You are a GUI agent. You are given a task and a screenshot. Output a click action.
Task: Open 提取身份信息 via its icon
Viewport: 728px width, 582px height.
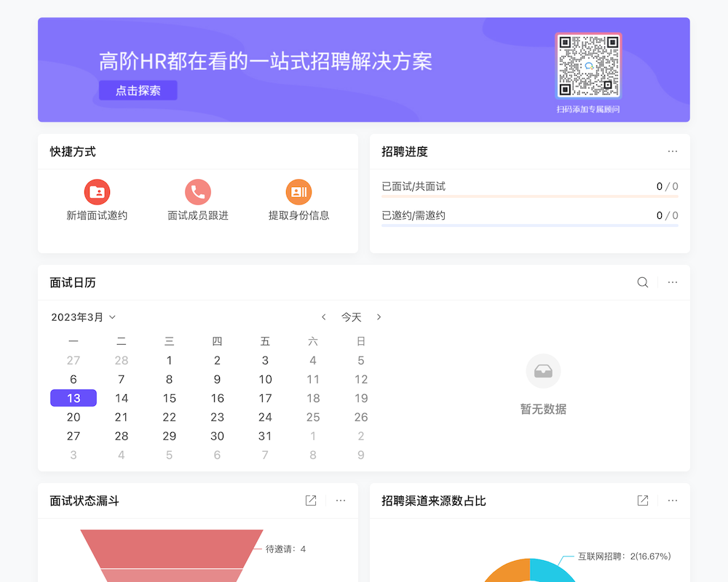click(298, 191)
